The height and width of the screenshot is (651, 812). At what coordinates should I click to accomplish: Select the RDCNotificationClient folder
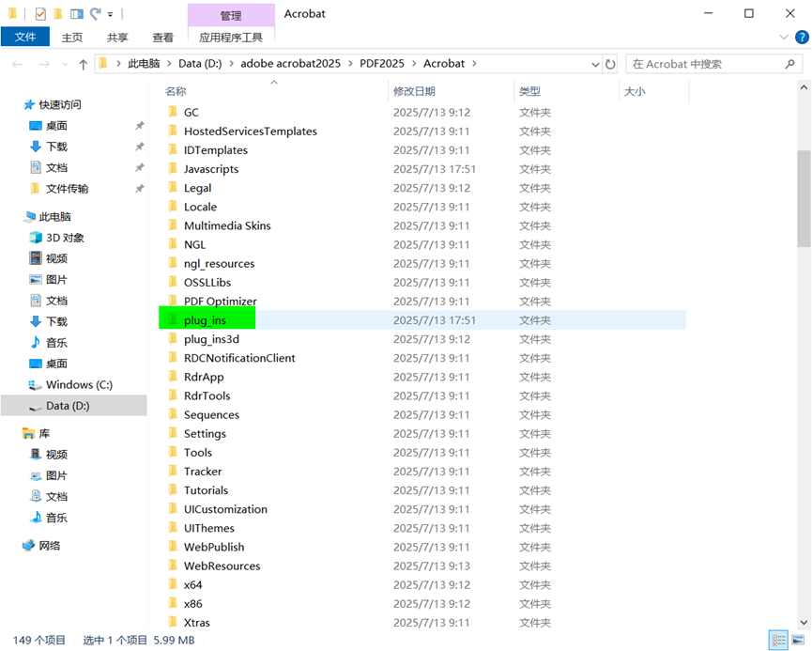[x=239, y=358]
